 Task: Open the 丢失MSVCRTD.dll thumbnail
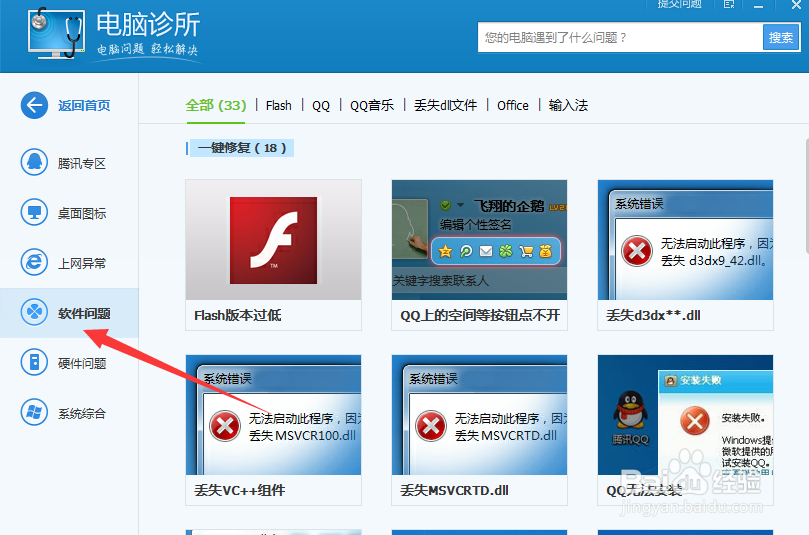pos(479,415)
